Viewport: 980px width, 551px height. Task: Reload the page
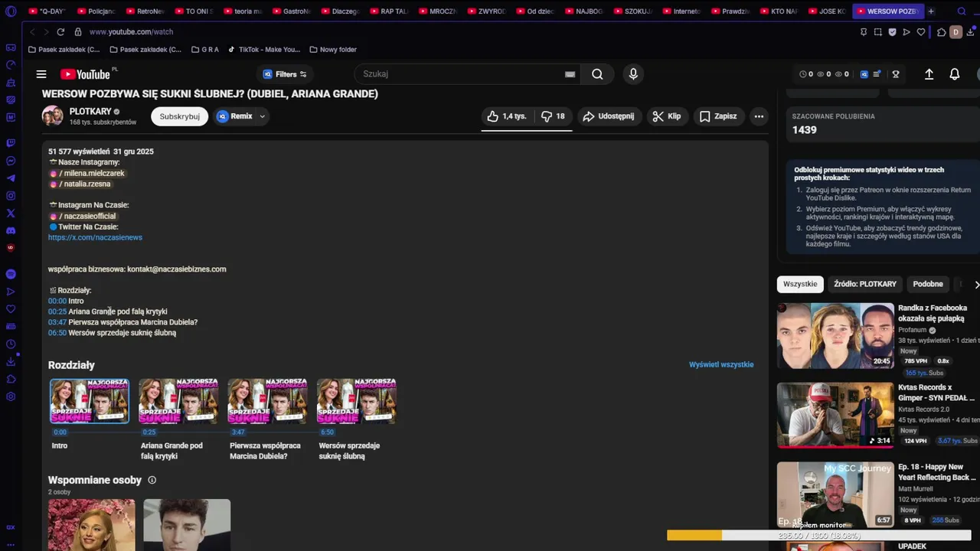[x=60, y=32]
